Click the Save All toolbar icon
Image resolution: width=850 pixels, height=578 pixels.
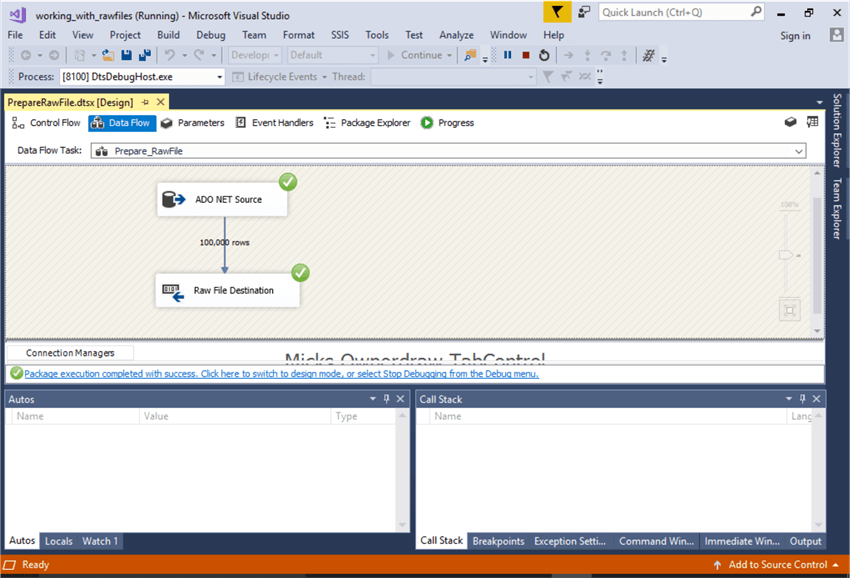(x=145, y=55)
